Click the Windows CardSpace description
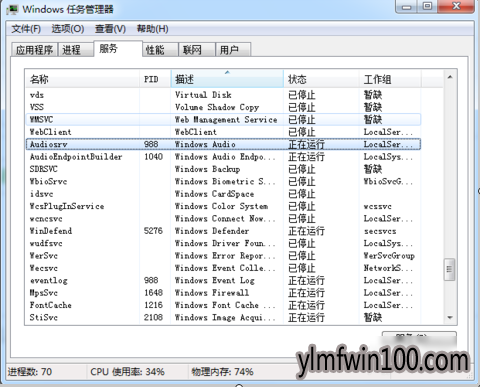Viewport: 480px width, 387px height. click(x=214, y=194)
